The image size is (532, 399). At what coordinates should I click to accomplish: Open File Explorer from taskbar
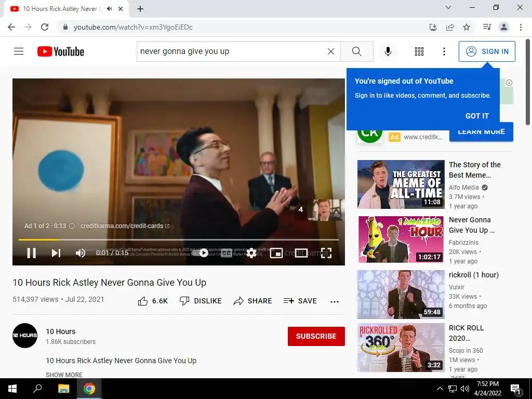click(x=63, y=389)
